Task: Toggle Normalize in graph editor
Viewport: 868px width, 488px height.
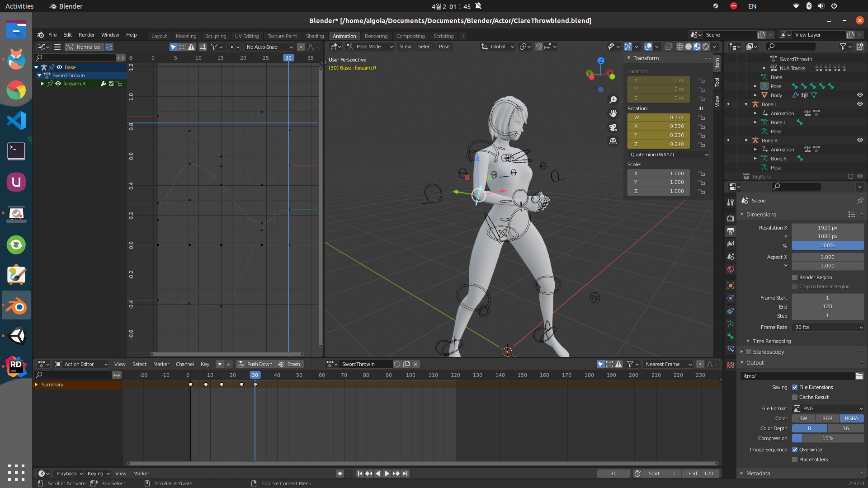Action: 84,47
